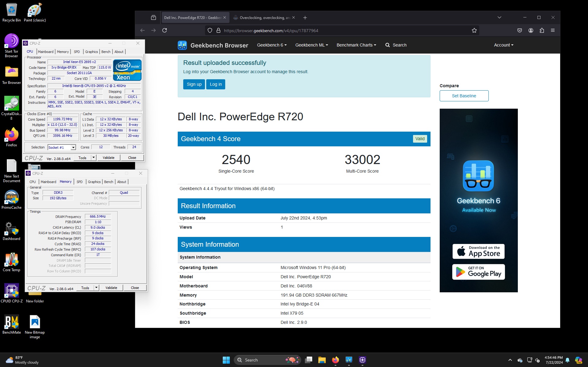Open the taskbar clock showing 4:54:46 PM
Image resolution: width=588 pixels, height=367 pixels.
click(554, 360)
